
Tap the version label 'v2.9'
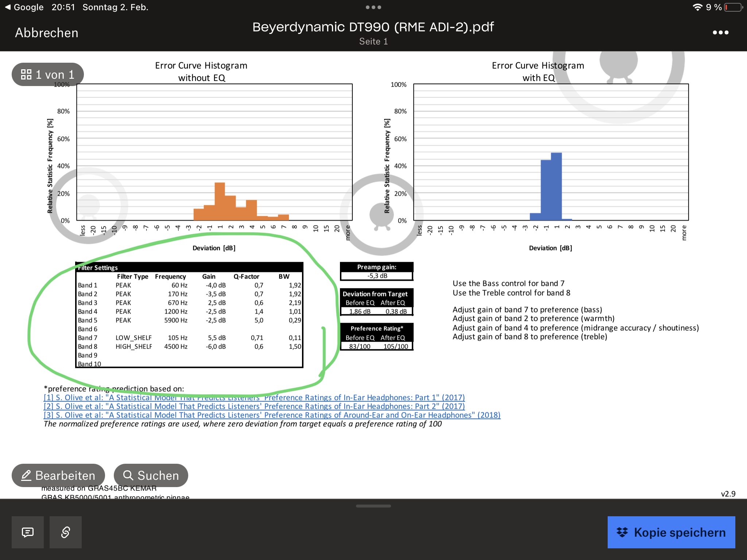point(728,494)
